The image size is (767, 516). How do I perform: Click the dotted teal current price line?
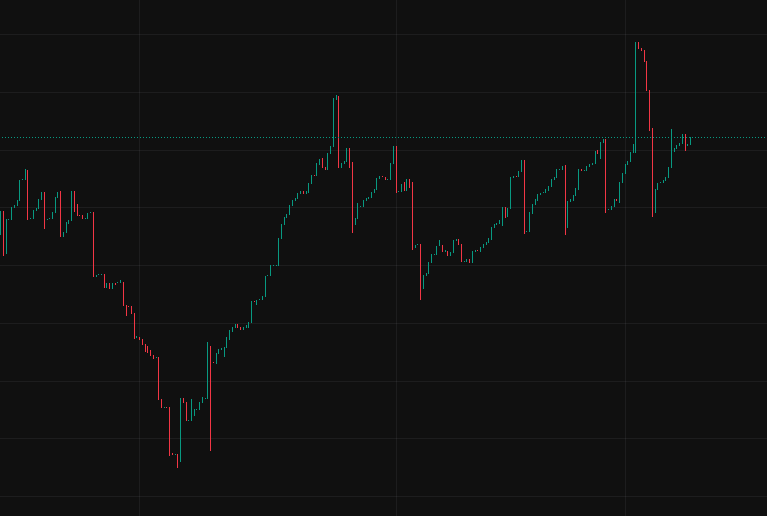384,138
